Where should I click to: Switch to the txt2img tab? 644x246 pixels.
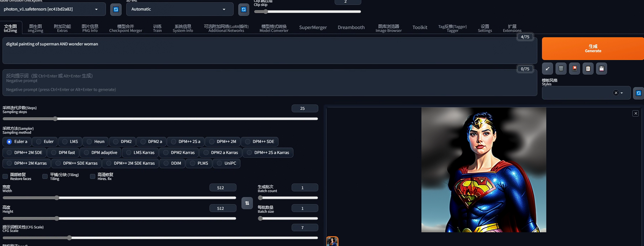click(x=11, y=28)
